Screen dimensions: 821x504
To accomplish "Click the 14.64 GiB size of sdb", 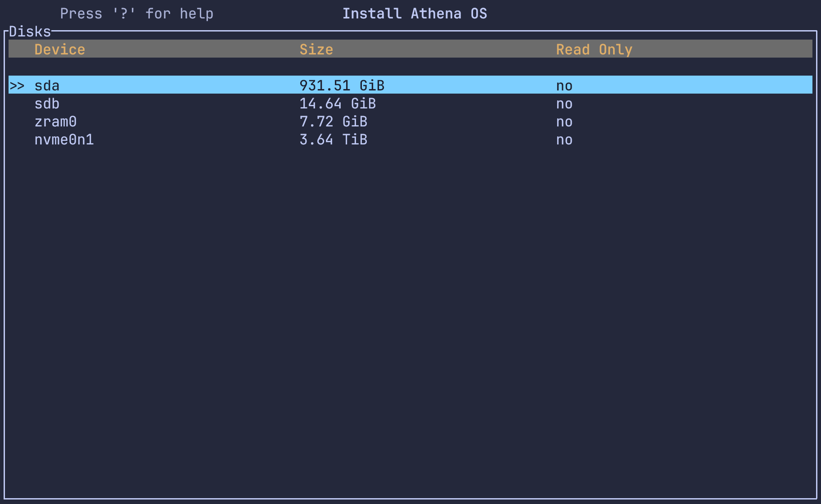I will coord(338,103).
